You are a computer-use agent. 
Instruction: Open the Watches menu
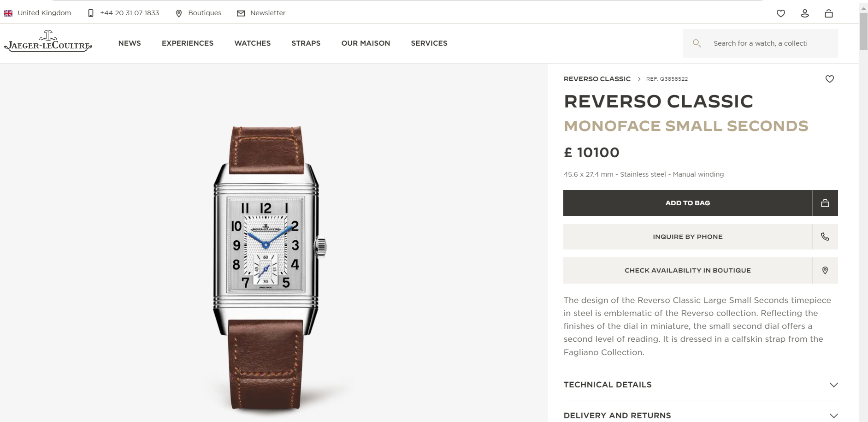[x=253, y=43]
